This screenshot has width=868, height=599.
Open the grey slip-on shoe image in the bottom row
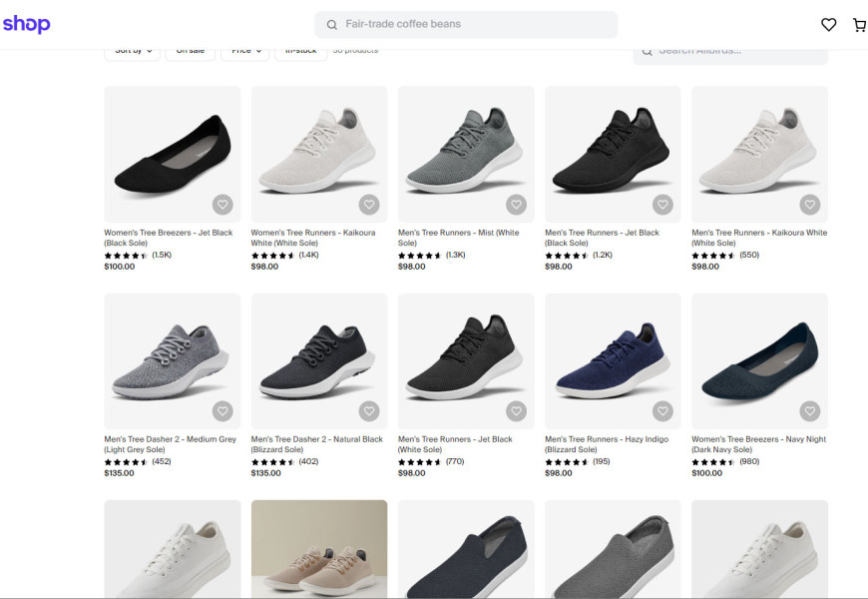(x=613, y=548)
